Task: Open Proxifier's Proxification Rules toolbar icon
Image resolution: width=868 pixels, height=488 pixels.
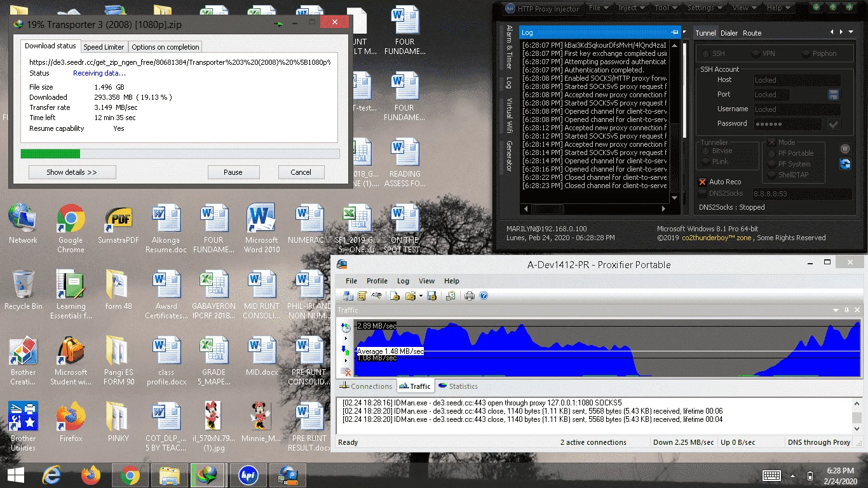Action: coord(362,295)
